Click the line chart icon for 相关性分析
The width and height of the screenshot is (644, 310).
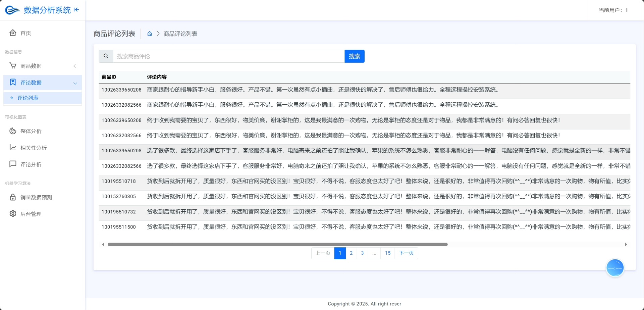[x=13, y=148]
